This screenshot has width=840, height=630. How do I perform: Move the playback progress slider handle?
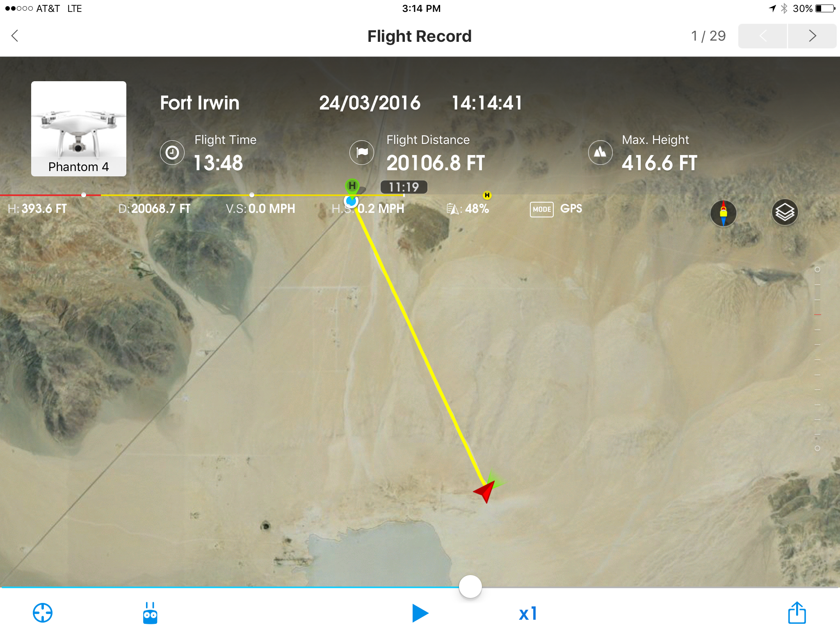pyautogui.click(x=470, y=587)
